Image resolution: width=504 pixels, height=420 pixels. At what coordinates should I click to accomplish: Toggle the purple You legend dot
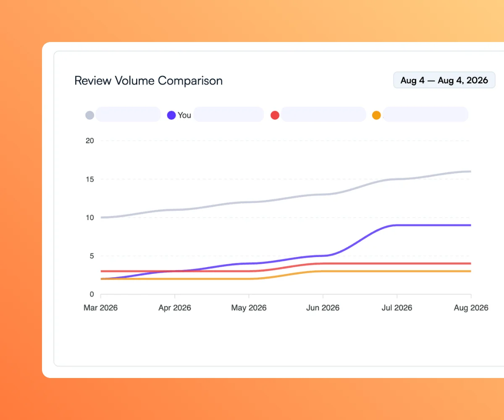(171, 115)
